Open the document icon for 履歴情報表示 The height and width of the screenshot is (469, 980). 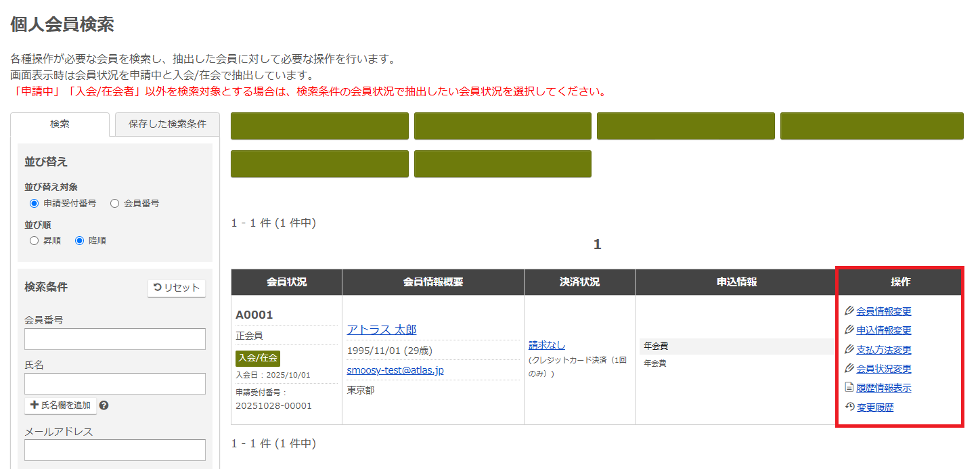pos(849,388)
